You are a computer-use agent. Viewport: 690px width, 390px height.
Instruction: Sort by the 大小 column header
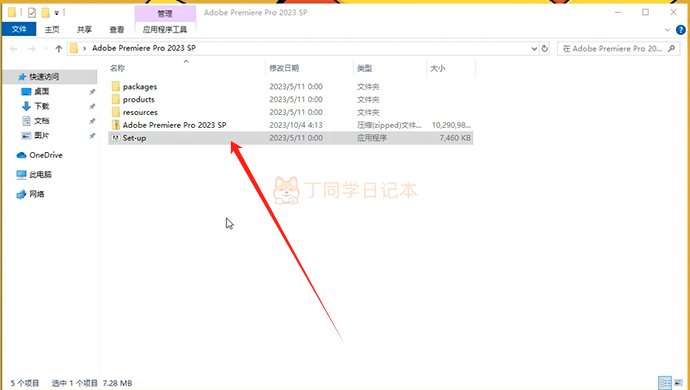pos(437,68)
